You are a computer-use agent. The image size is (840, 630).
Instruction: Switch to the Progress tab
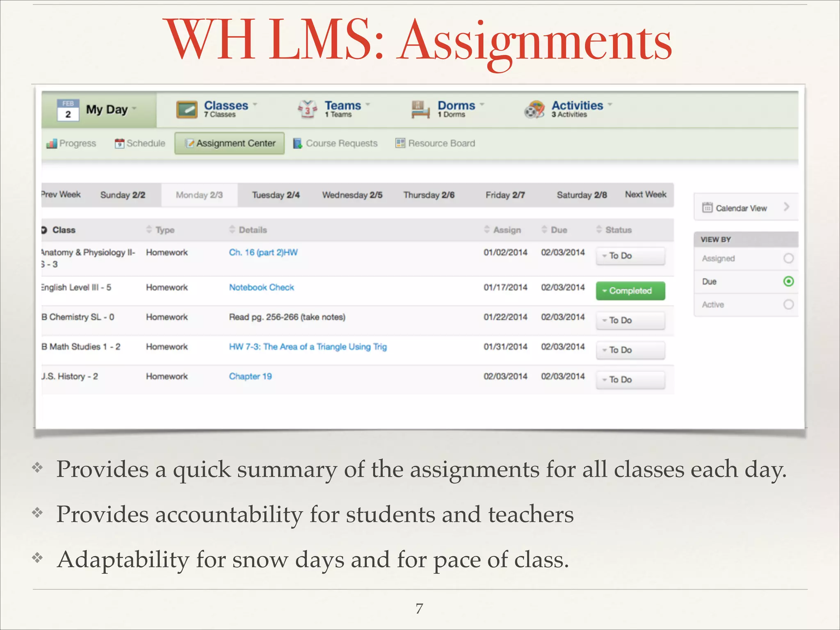pos(71,144)
